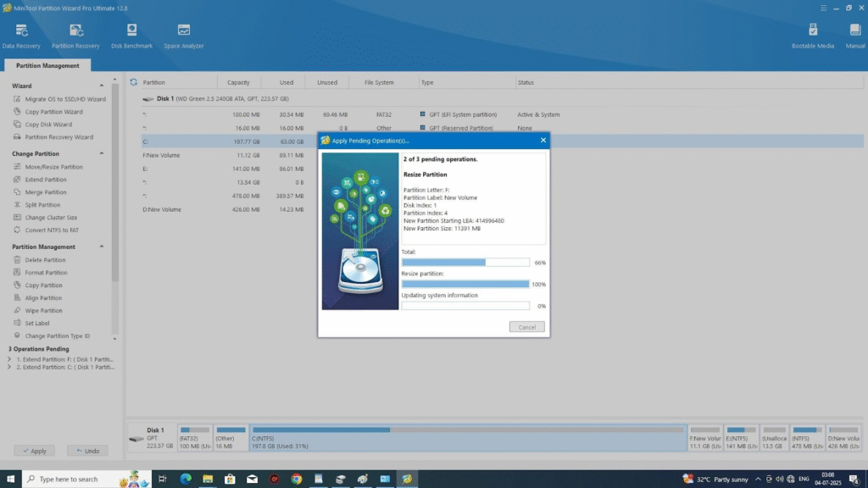Open the Bootable Media builder

(x=813, y=36)
